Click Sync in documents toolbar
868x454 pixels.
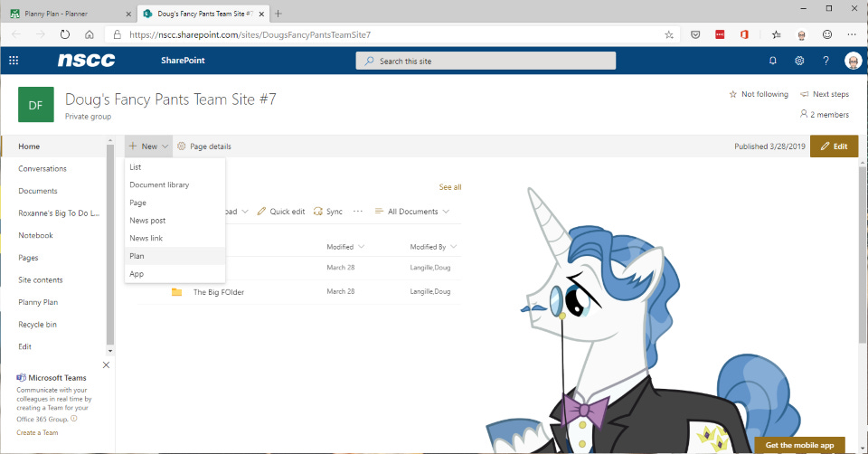(327, 212)
